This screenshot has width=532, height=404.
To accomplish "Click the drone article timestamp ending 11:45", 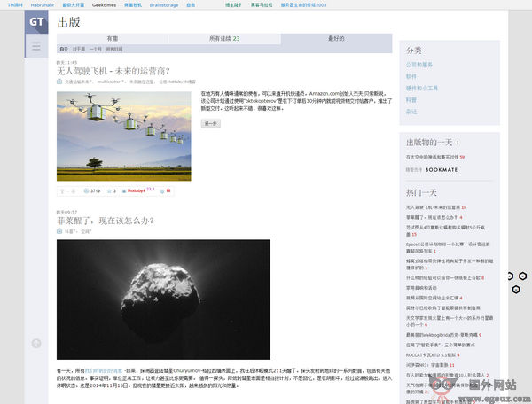I will [x=66, y=62].
